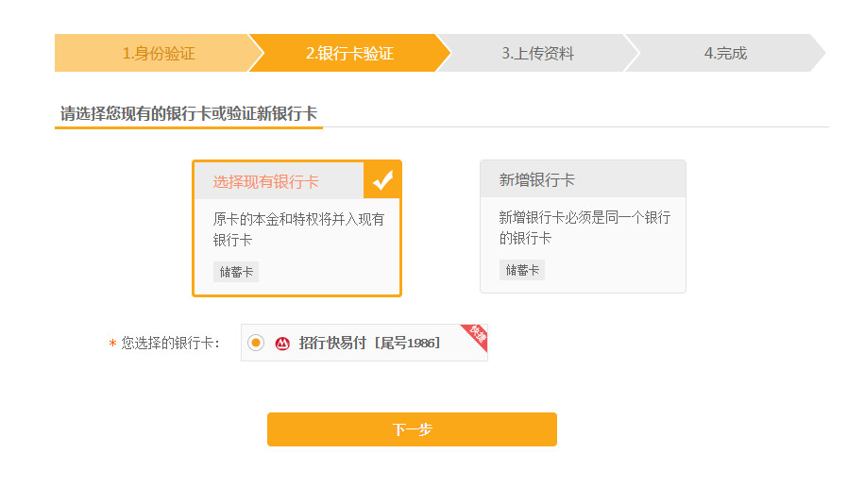Click description 新增银行卡必须是同一个银行的银行卡
Image resolution: width=864 pixels, height=504 pixels.
coord(584,227)
